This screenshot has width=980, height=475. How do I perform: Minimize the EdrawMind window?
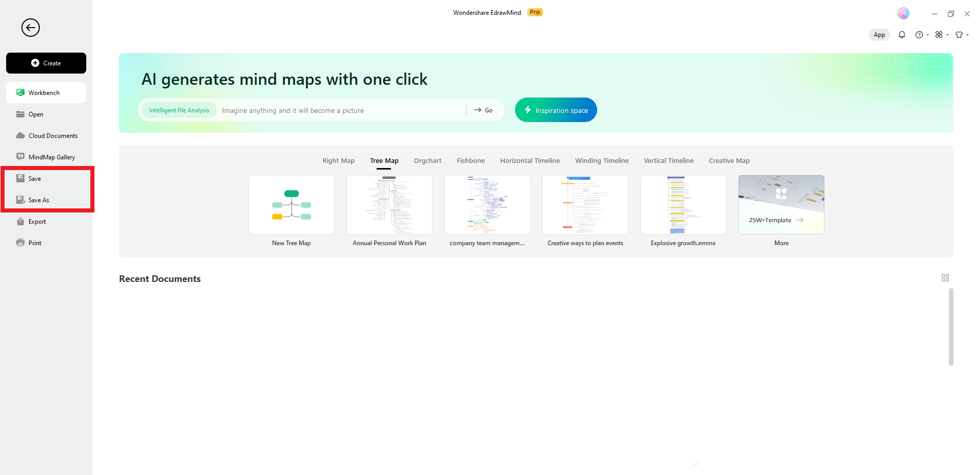[935, 14]
